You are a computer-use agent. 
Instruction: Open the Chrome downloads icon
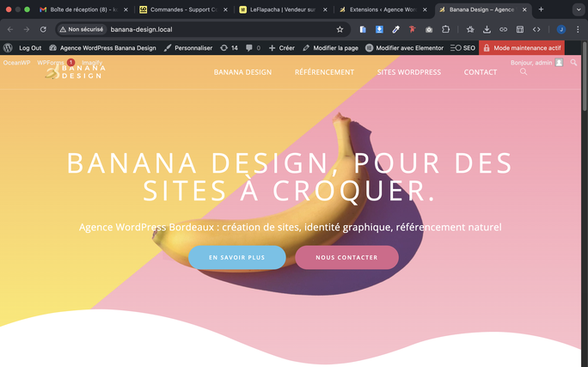pos(487,29)
